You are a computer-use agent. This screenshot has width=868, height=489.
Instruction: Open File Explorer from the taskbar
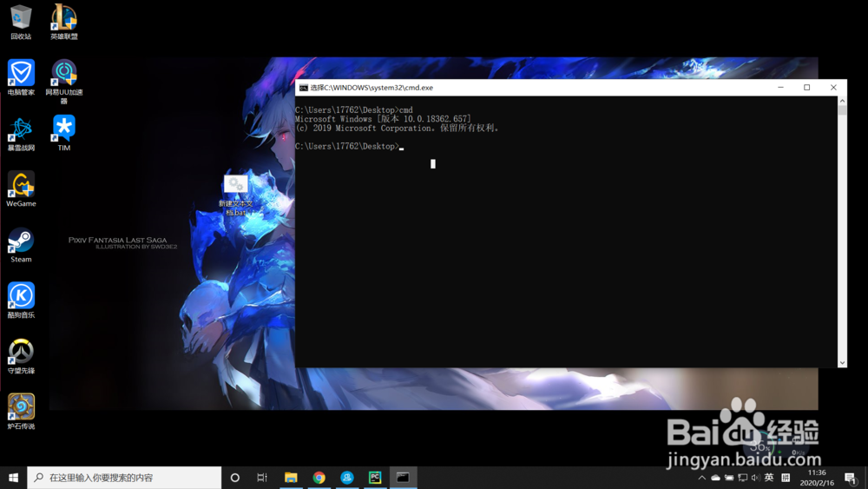click(291, 478)
